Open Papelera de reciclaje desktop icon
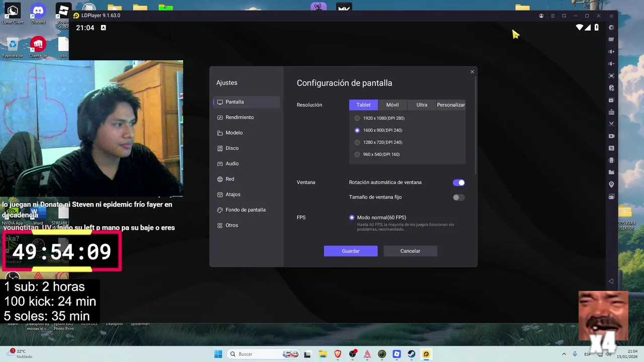Screen dimensions: 644x362 point(13,47)
